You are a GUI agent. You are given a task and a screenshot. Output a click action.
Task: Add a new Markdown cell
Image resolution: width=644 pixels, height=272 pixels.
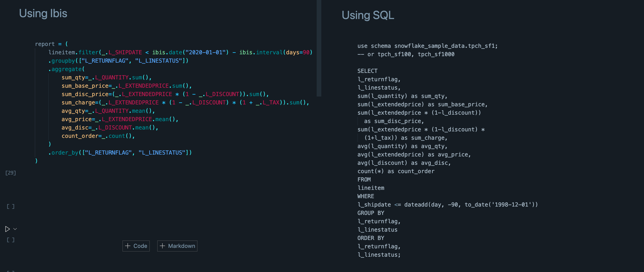click(177, 246)
